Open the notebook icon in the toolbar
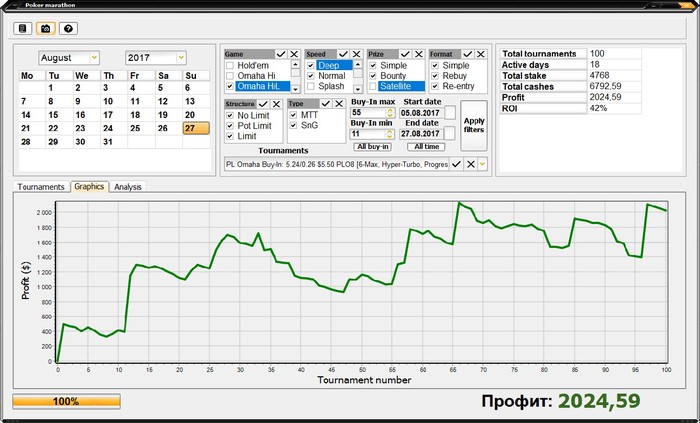 (23, 29)
